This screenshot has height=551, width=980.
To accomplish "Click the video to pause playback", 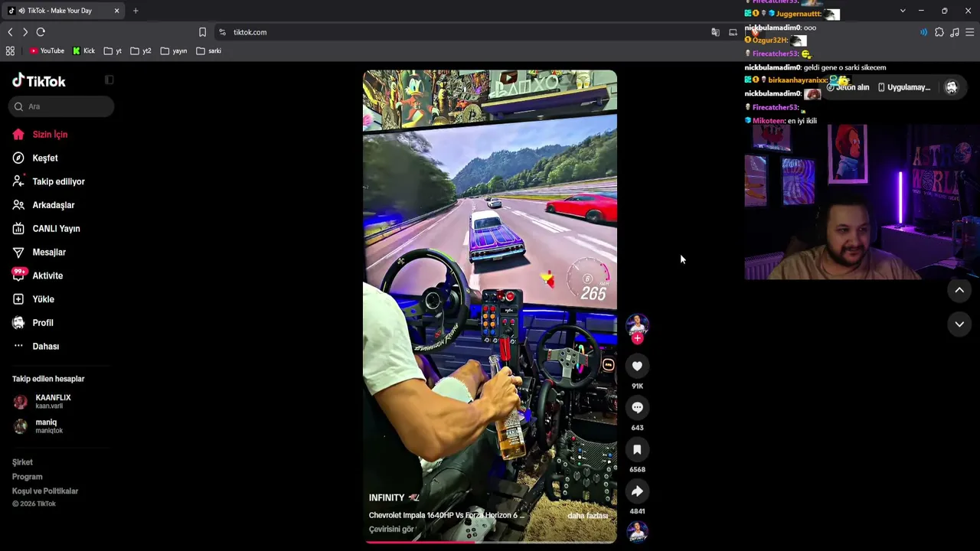I will click(490, 306).
